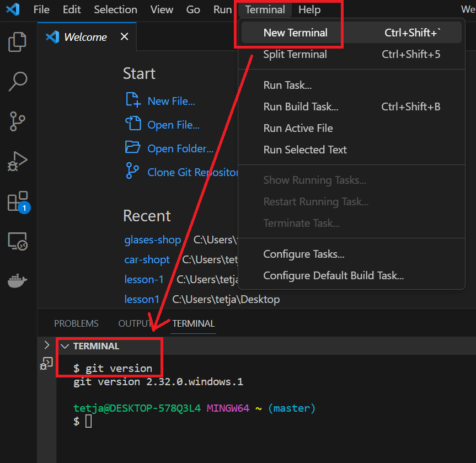Image resolution: width=476 pixels, height=463 pixels.
Task: Click the terminal prompt cursor after $
Action: click(88, 421)
